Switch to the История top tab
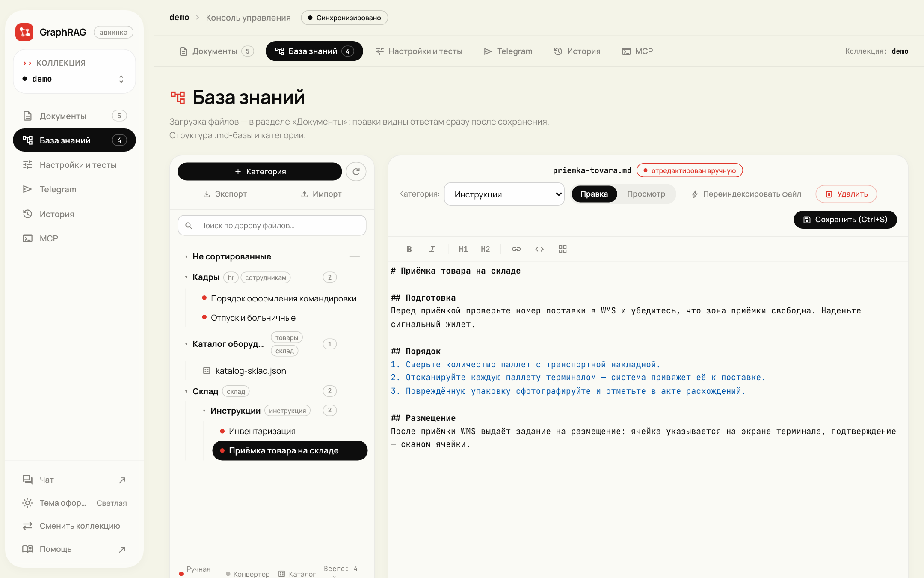The image size is (924, 578). point(577,51)
